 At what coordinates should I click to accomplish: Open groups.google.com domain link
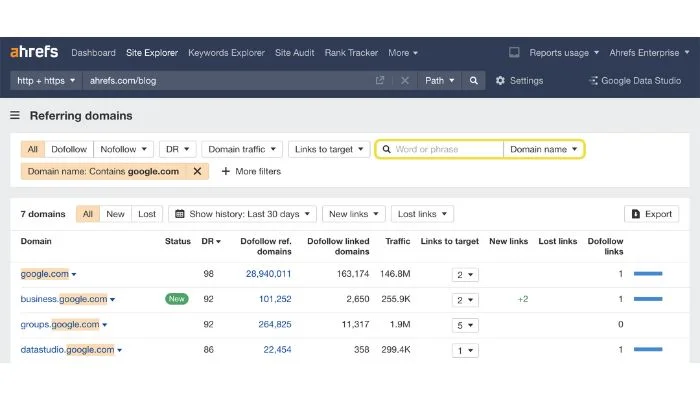pos(60,325)
